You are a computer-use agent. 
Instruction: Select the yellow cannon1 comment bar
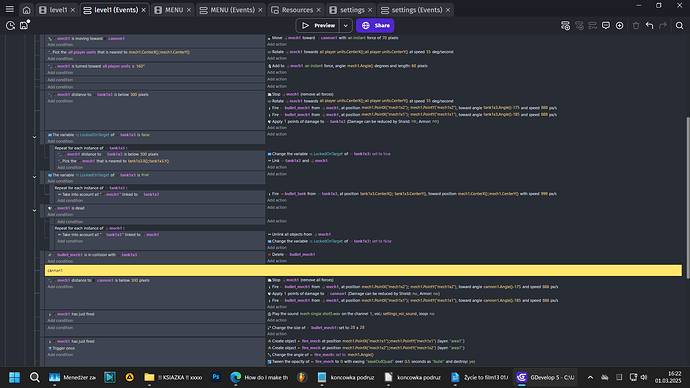tap(363, 271)
